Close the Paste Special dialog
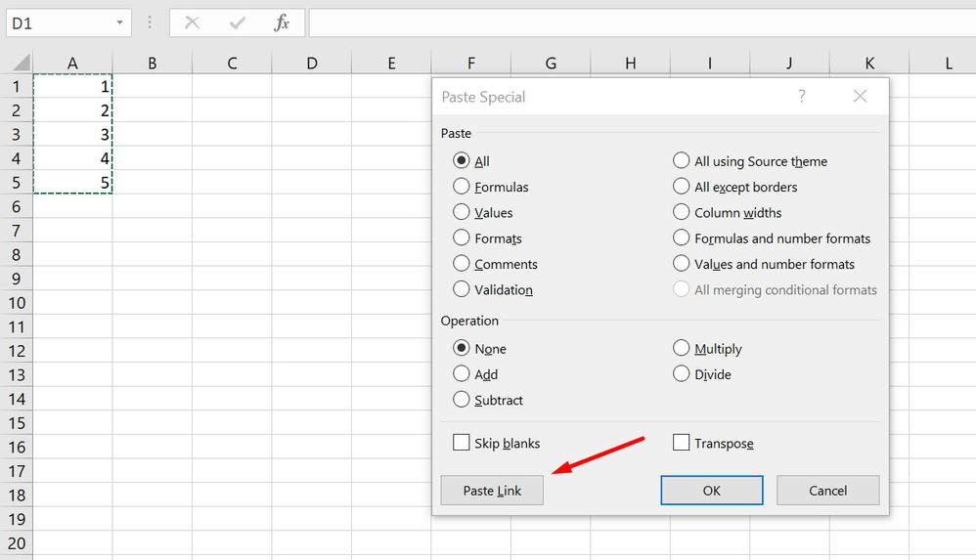The height and width of the screenshot is (560, 976). pyautogui.click(x=861, y=97)
